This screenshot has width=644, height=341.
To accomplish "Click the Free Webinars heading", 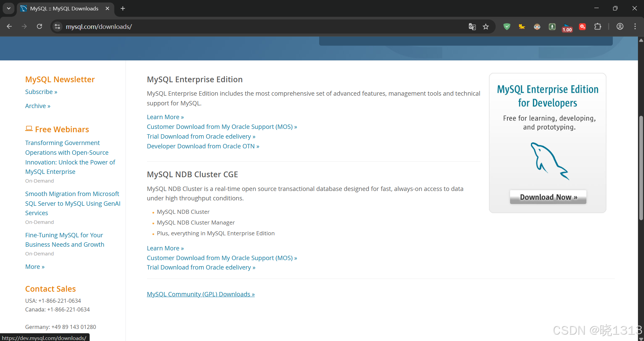I will [x=62, y=130].
